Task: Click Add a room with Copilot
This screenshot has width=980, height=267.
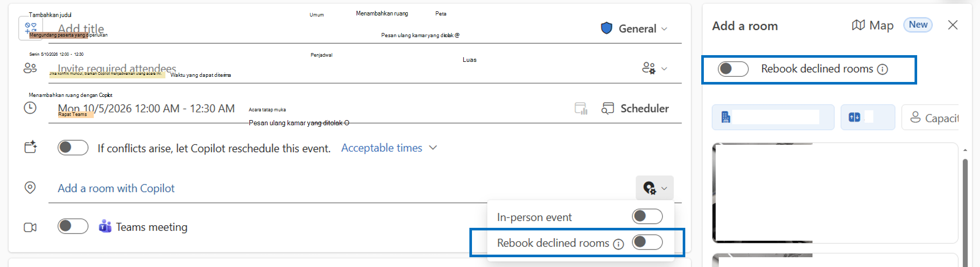Action: tap(116, 188)
